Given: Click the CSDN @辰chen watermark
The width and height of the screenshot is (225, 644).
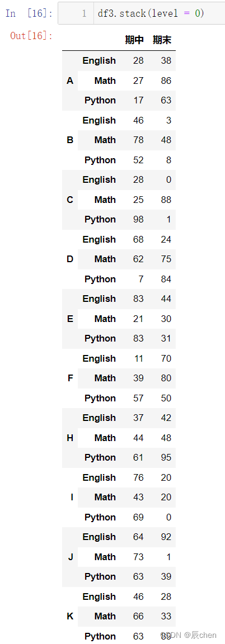Looking at the screenshot, I should tap(189, 635).
